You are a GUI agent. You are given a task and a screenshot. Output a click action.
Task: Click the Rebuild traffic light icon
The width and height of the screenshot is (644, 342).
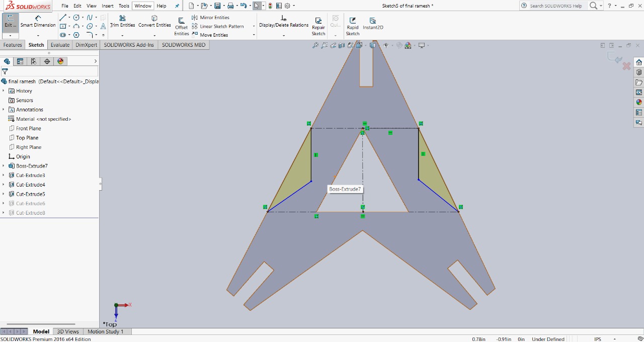point(271,6)
